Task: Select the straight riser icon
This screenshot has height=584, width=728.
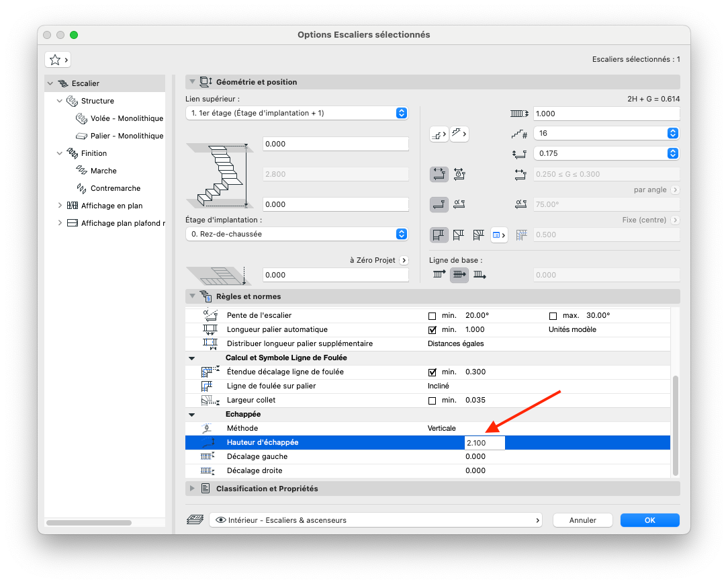Action: point(439,204)
